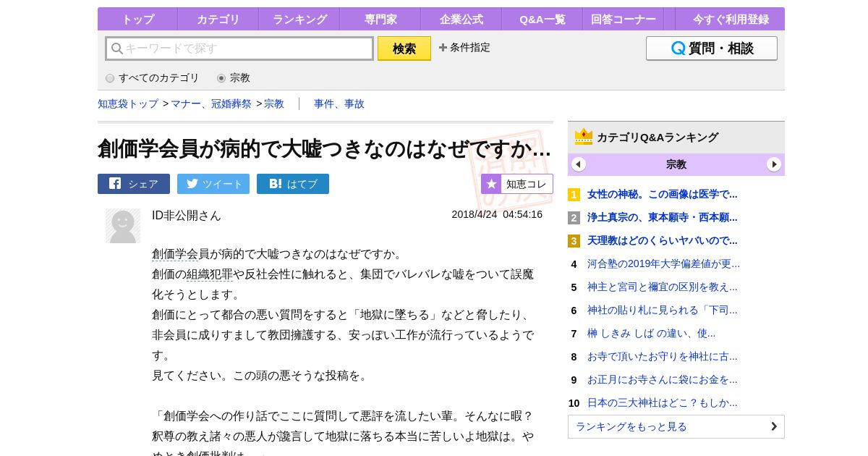Focus the keyword search input field
This screenshot has height=456, width=868.
click(239, 48)
